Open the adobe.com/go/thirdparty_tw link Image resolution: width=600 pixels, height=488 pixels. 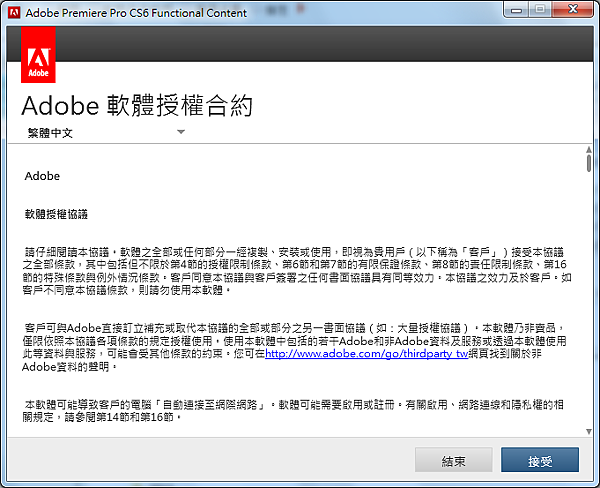[367, 353]
